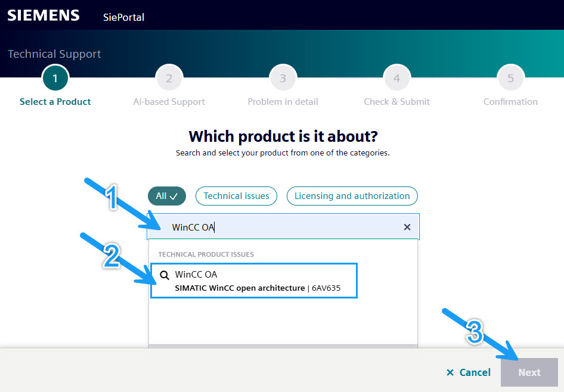564x392 pixels.
Task: Click the product search input field
Action: coord(280,227)
